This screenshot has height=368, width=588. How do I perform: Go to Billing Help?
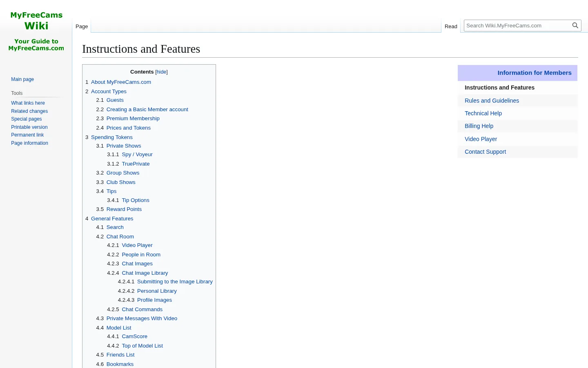coord(479,126)
